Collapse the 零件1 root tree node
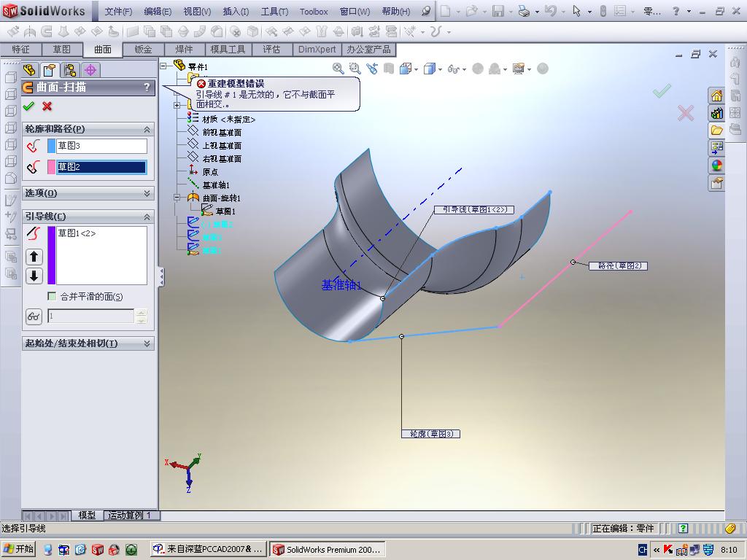This screenshot has height=560, width=747. (163, 66)
